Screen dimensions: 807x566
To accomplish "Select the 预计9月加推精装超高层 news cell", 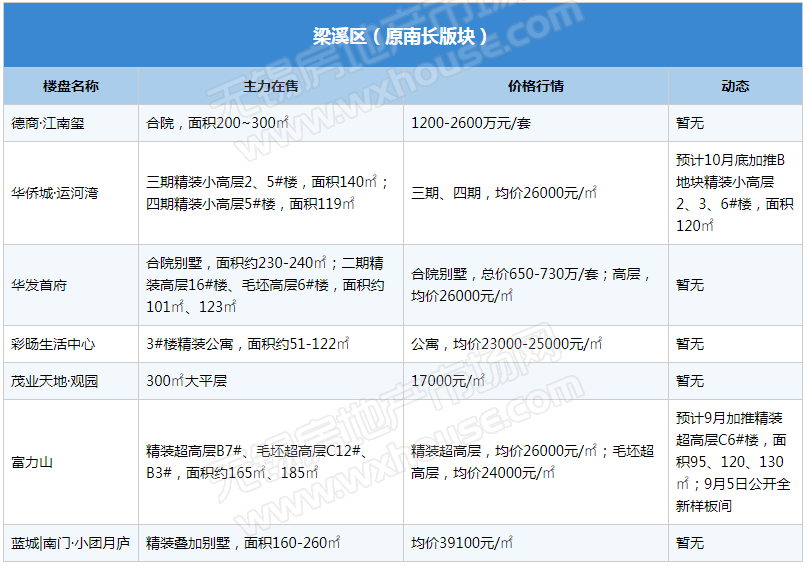I will coord(735,462).
